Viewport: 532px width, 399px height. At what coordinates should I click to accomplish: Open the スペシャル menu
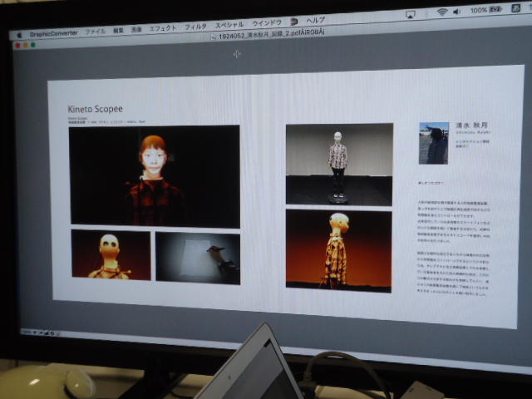229,25
